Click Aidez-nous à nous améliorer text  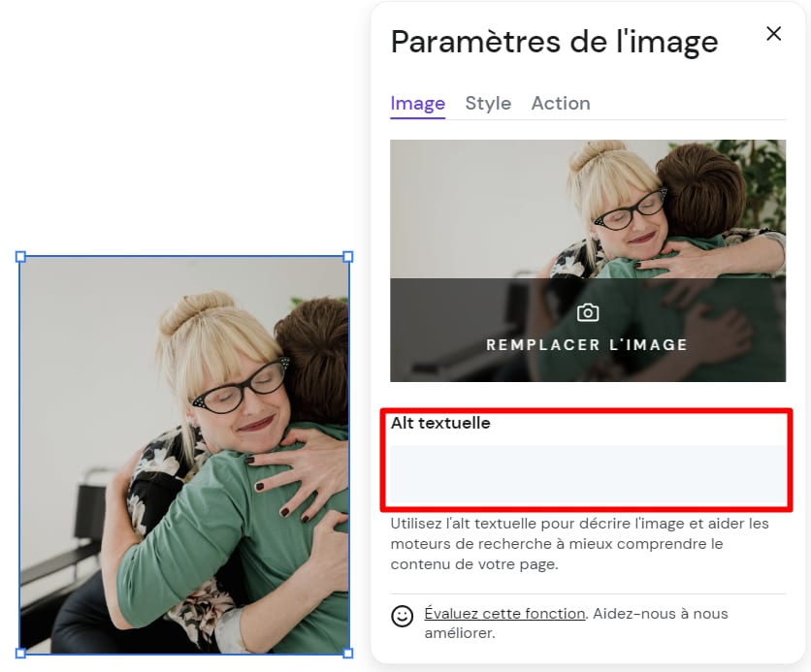576,623
